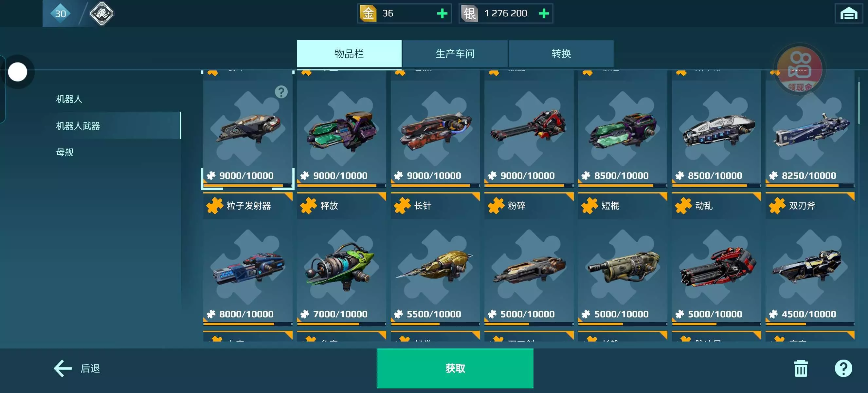Switch to the 转换 tab
868x393 pixels.
[561, 54]
